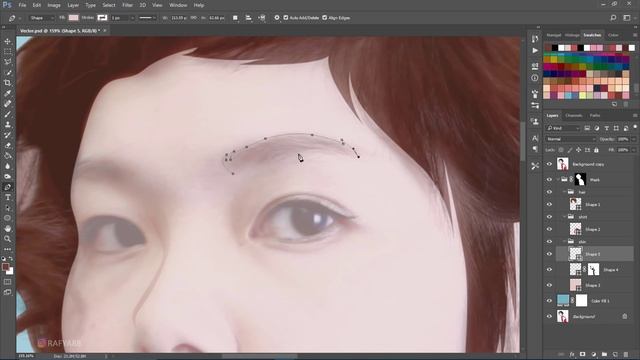The height and width of the screenshot is (360, 640).
Task: Select the Eraser tool
Action: (7, 145)
